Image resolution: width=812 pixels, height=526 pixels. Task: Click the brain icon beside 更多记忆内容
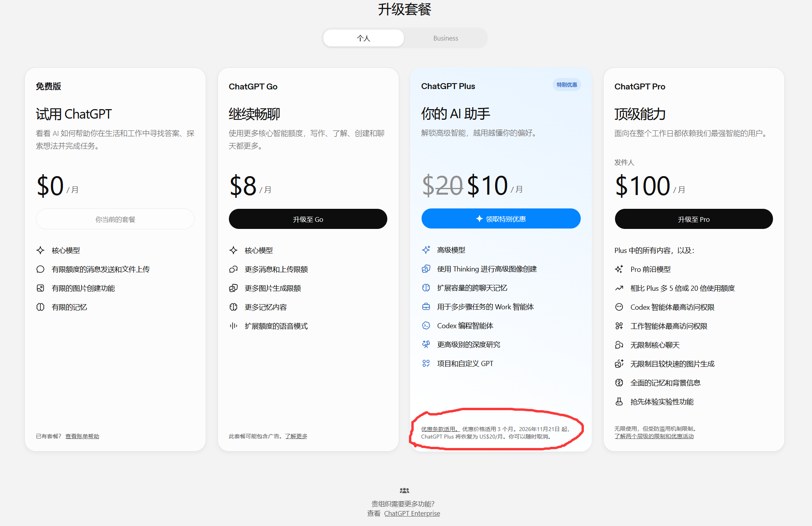point(233,307)
